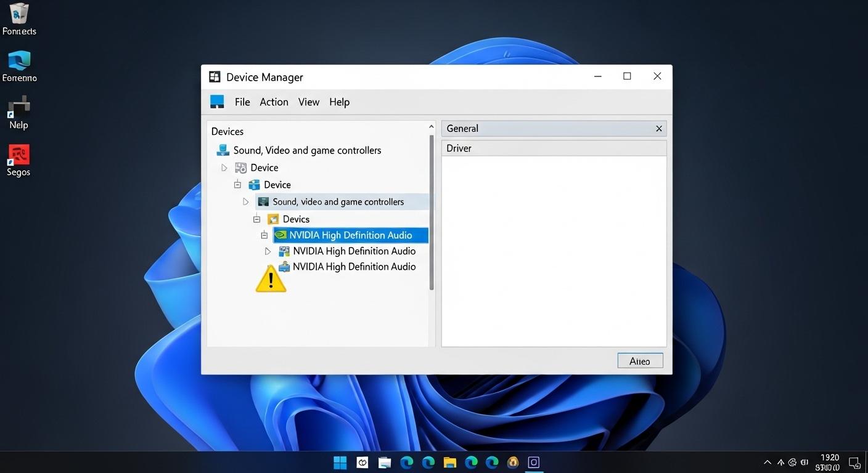Image resolution: width=868 pixels, height=473 pixels.
Task: Click the warning triangle on NVIDIA High Definition Audio
Action: pos(271,278)
